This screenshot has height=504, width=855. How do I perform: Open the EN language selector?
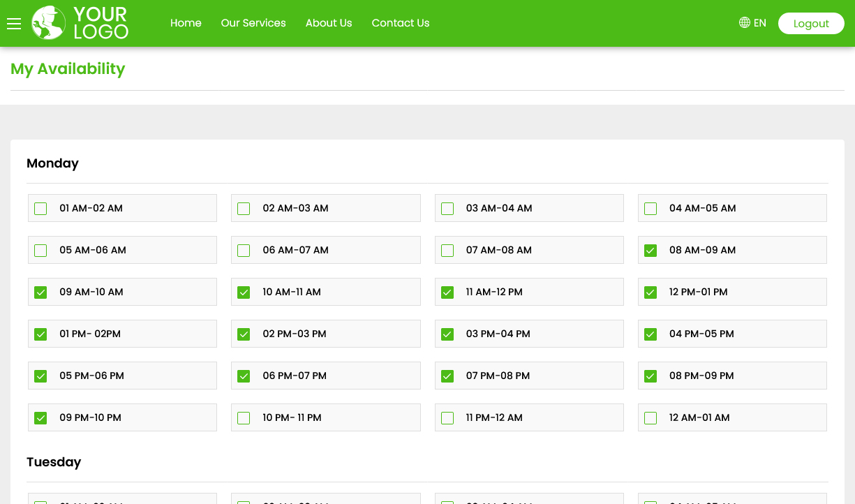pyautogui.click(x=760, y=22)
